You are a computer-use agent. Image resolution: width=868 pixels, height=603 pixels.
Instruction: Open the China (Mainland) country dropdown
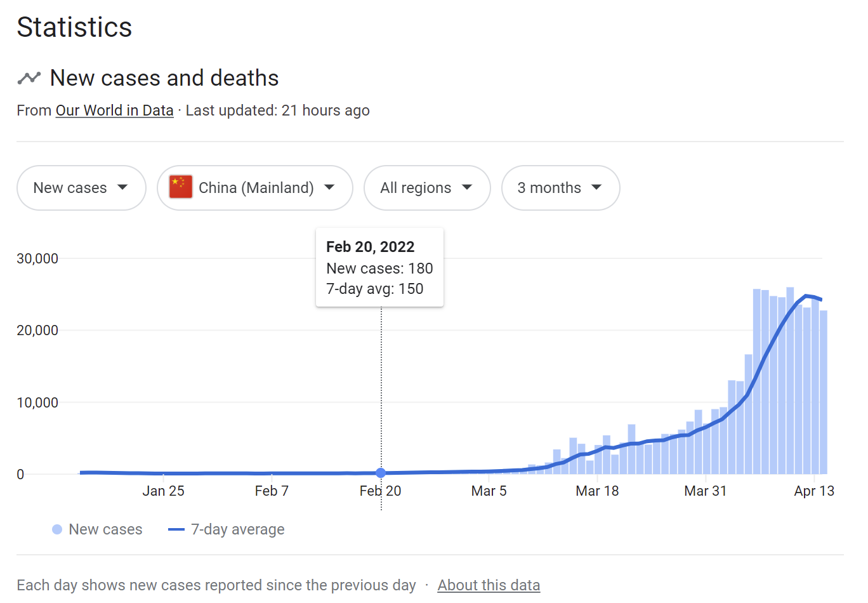(254, 188)
